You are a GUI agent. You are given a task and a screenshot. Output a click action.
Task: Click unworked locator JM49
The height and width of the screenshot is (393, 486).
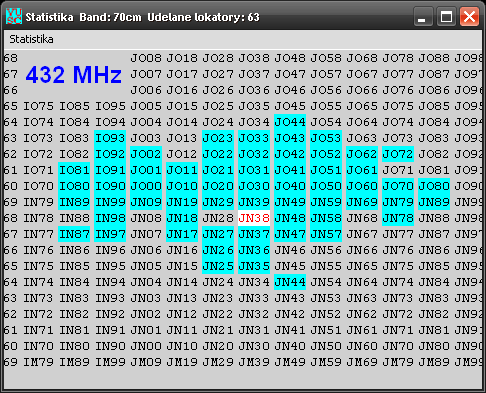point(290,362)
